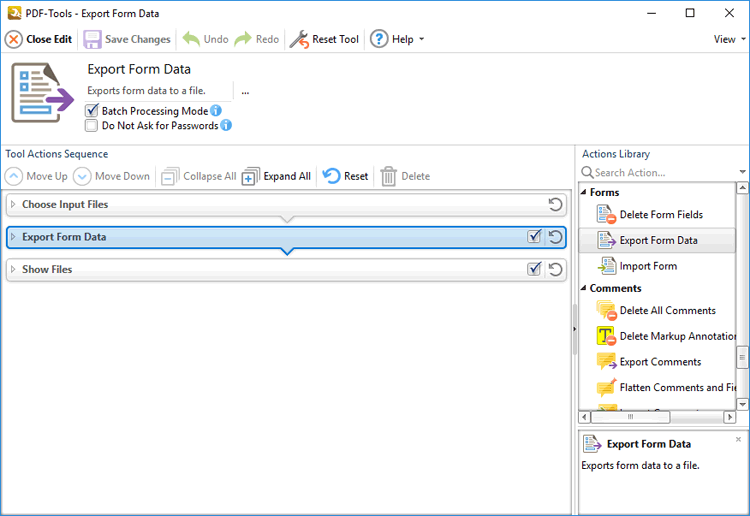750x516 pixels.
Task: Click the Actions Library vertical scrollbar thumb
Action: coord(742,358)
